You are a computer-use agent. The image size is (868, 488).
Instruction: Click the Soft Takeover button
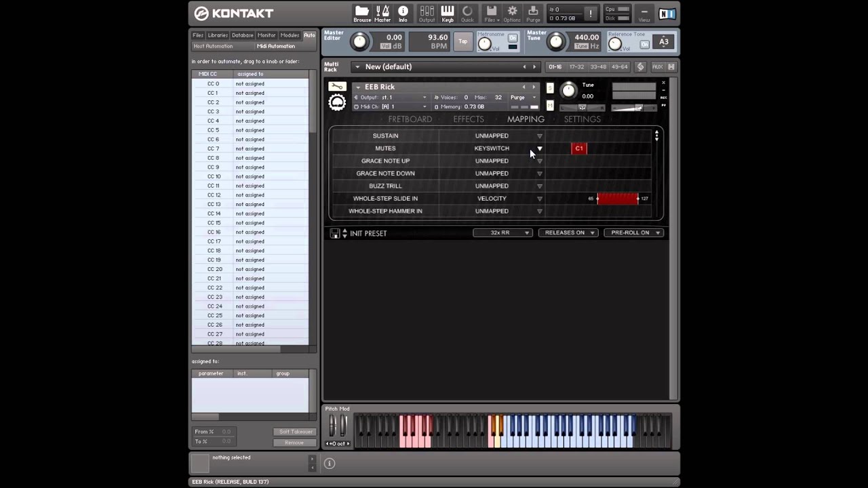(x=294, y=432)
